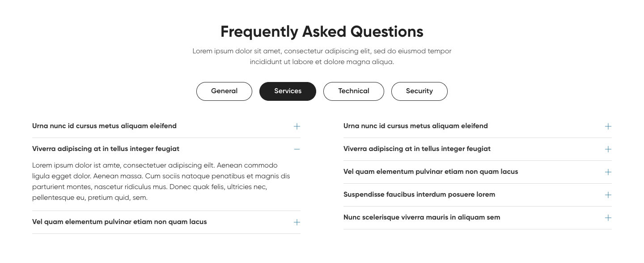Collapse the open "Viverra adipiscing" question title
Image resolution: width=644 pixels, height=263 pixels.
tap(106, 149)
